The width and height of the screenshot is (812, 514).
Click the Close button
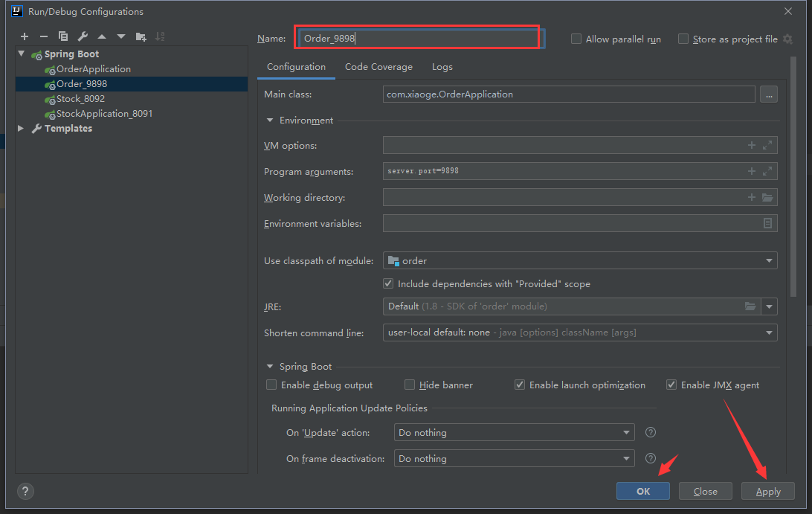tap(706, 491)
